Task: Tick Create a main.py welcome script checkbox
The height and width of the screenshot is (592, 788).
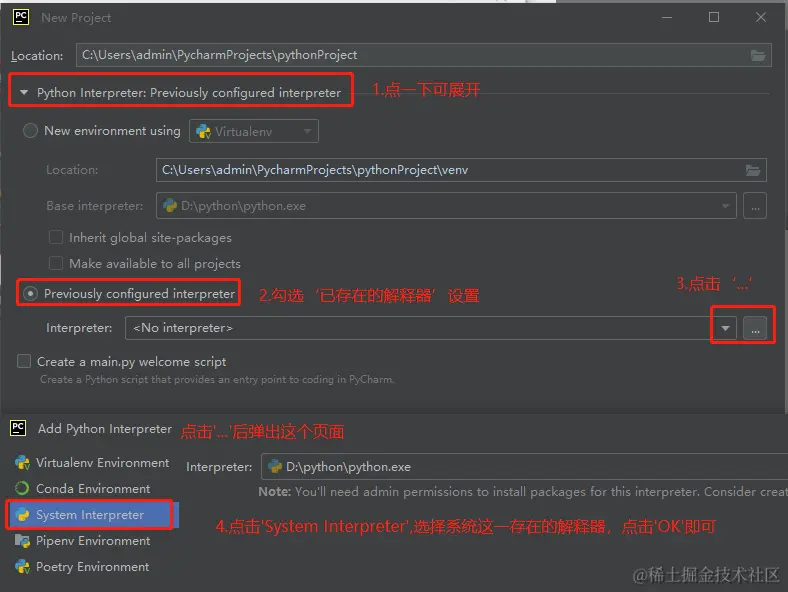Action: coord(24,361)
